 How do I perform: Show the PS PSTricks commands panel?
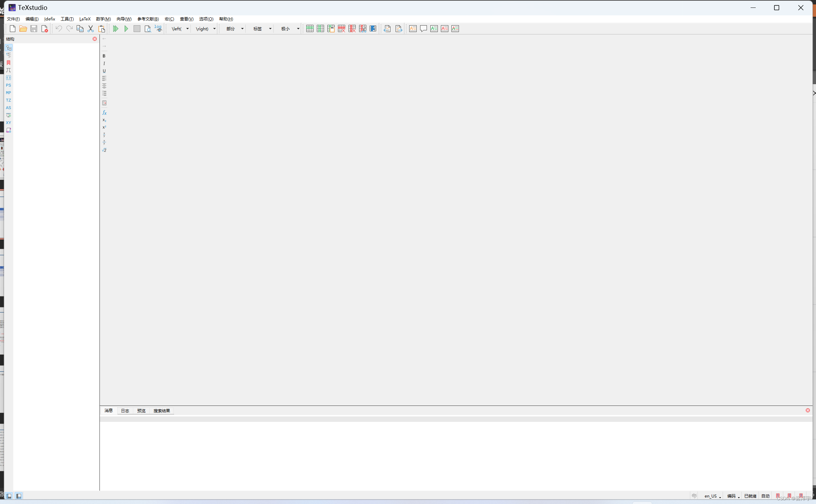point(9,85)
